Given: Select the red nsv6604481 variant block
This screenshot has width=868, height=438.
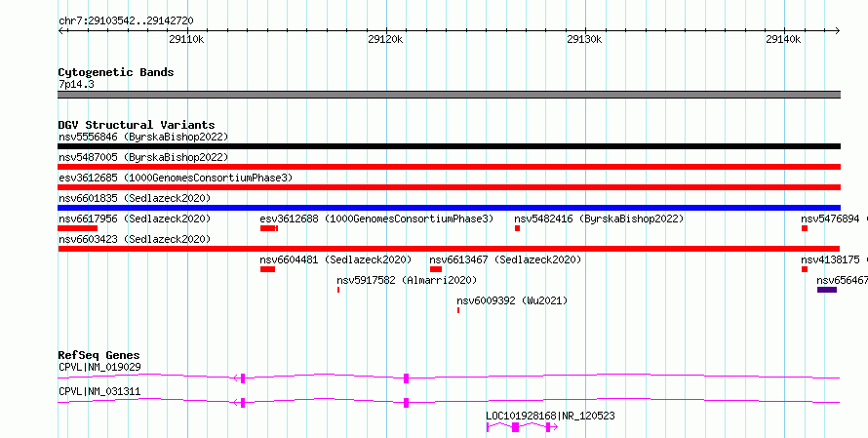Looking at the screenshot, I should [267, 269].
